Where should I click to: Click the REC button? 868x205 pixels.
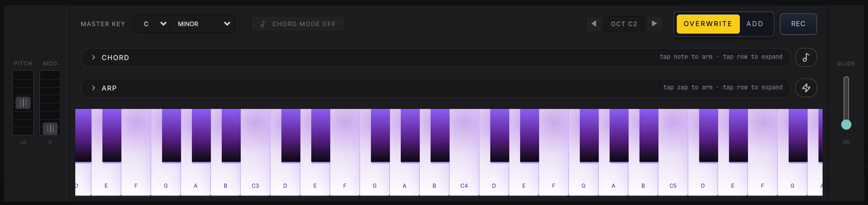tap(798, 24)
